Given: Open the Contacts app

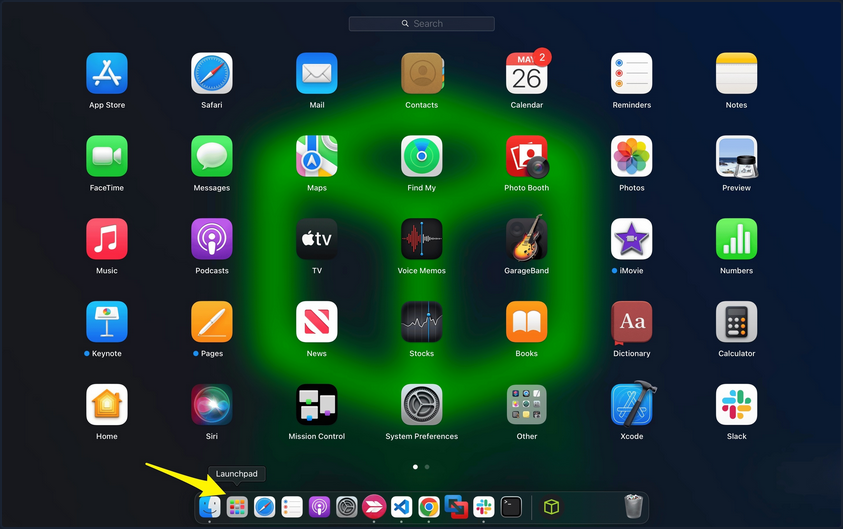Looking at the screenshot, I should [422, 73].
